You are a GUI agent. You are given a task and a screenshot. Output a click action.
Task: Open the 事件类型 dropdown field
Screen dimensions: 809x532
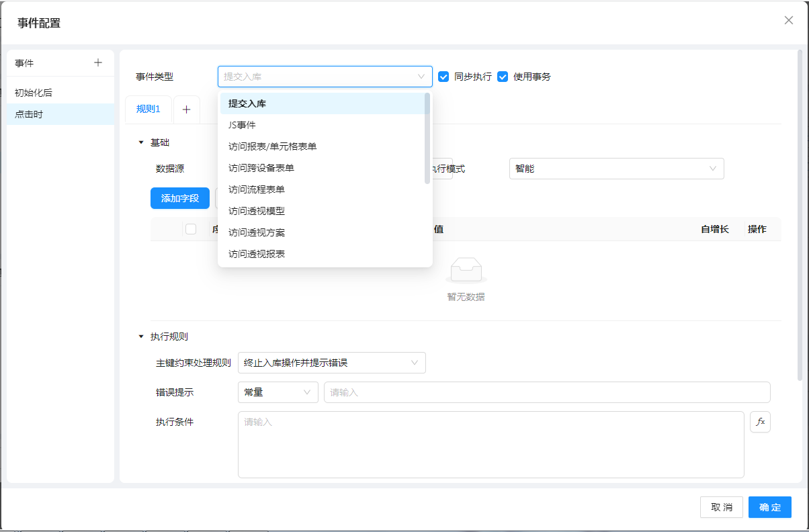pyautogui.click(x=325, y=77)
